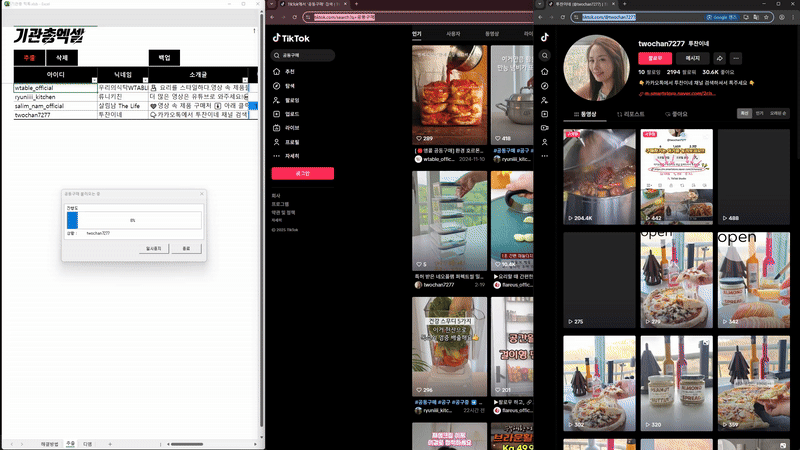Expand the 회사 footer section
This screenshot has height=450, width=800.
click(276, 195)
